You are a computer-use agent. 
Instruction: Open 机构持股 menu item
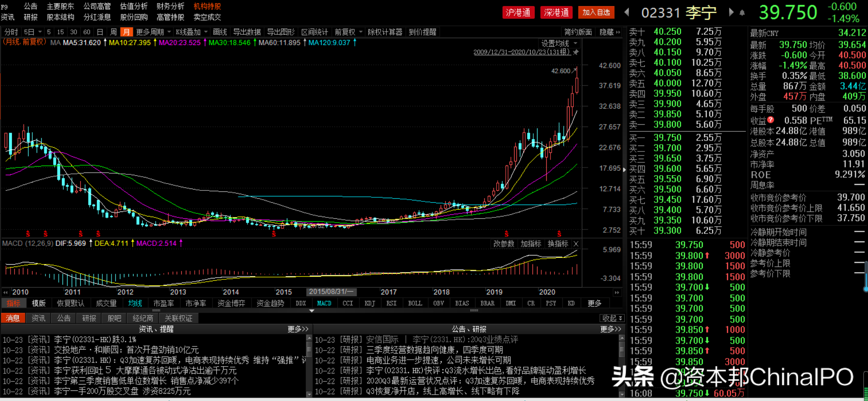(207, 6)
